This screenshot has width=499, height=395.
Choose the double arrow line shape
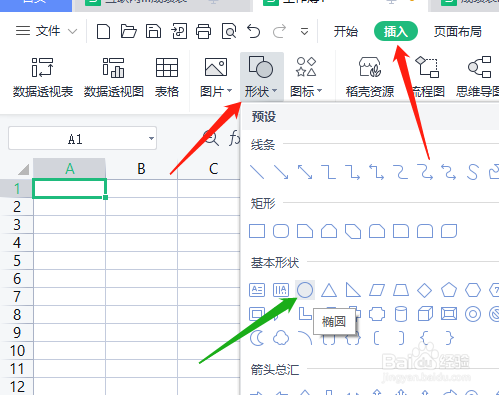(305, 172)
